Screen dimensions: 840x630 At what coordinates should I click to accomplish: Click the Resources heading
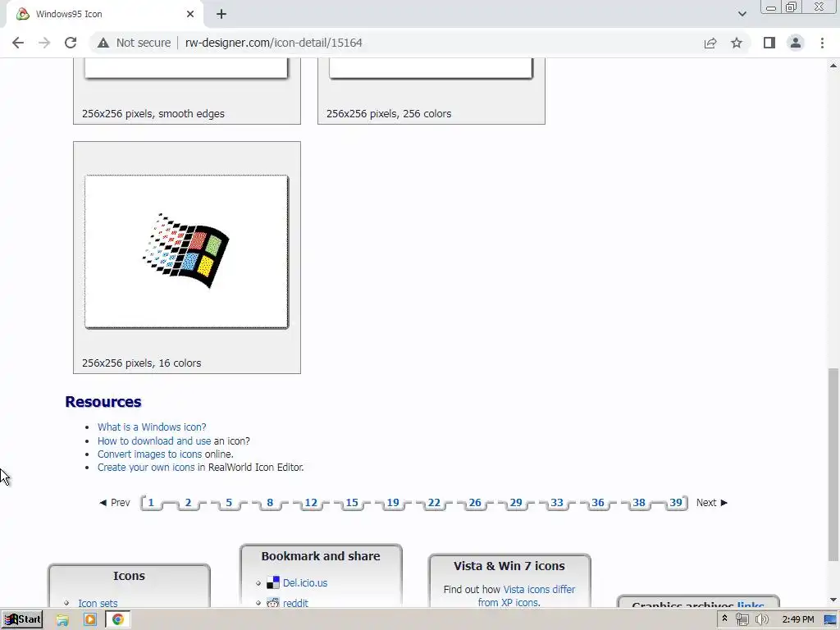[x=103, y=402]
